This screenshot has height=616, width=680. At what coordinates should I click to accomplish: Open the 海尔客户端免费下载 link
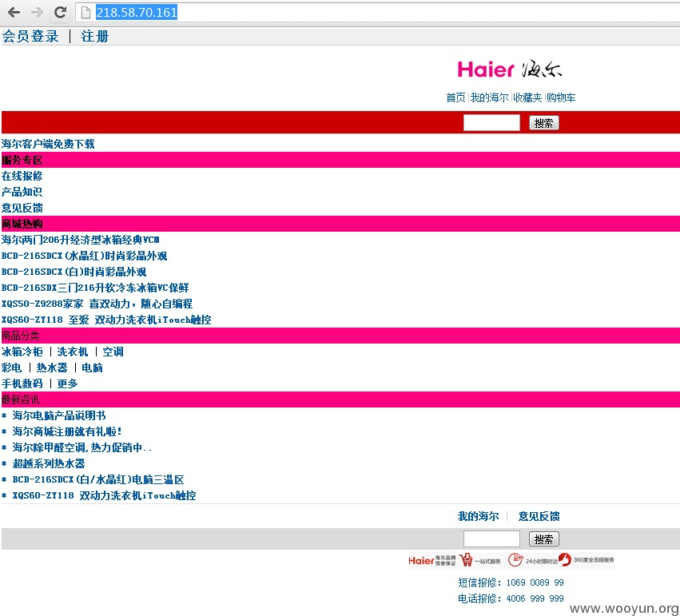coord(48,144)
